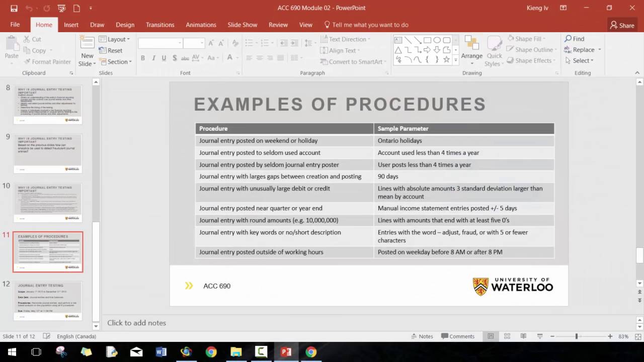The height and width of the screenshot is (362, 644).
Task: Switch to the Insert tab
Action: click(x=71, y=25)
